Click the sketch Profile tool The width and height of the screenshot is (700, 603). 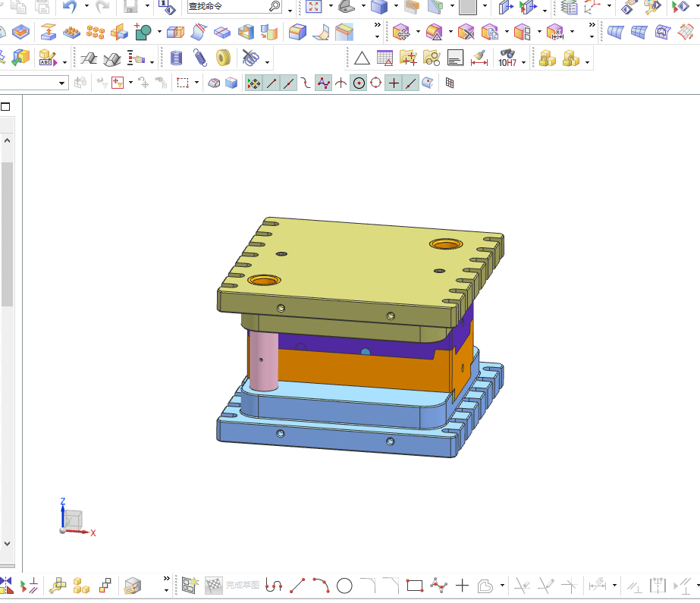[274, 585]
